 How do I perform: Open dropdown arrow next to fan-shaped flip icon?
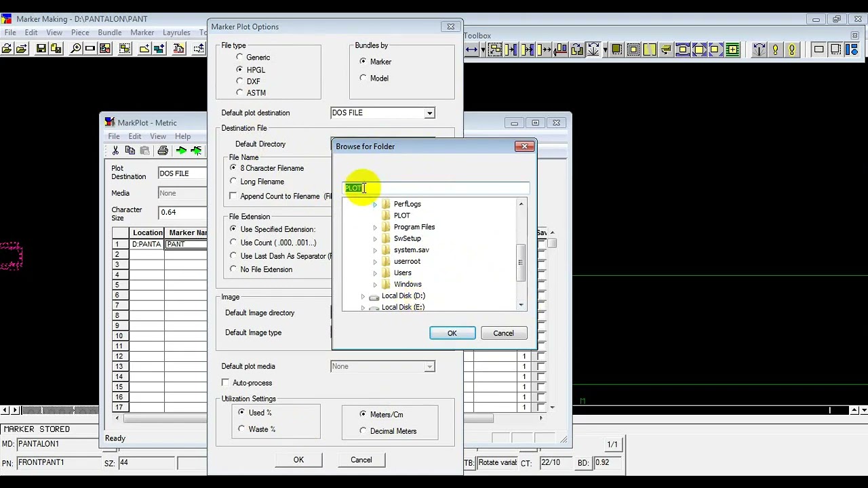(605, 49)
